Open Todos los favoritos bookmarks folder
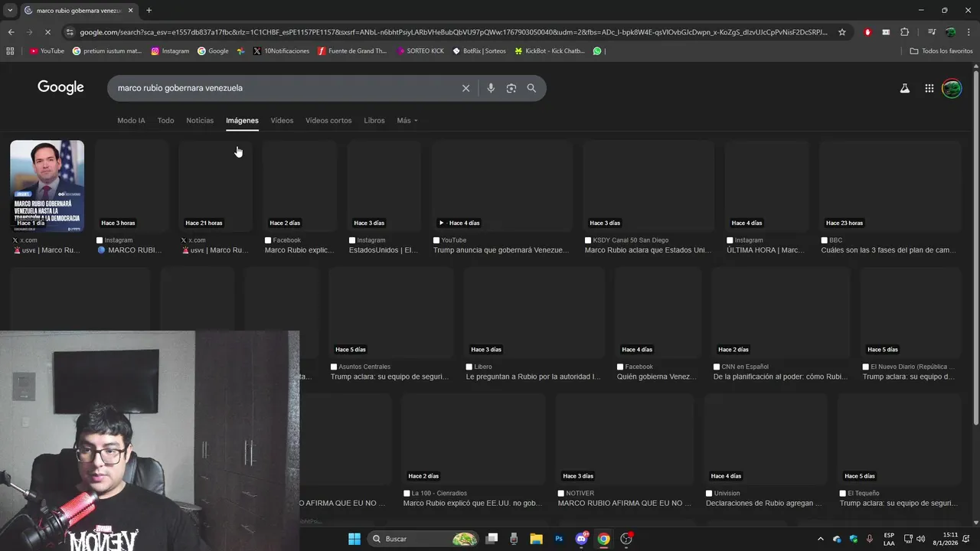 coord(941,51)
